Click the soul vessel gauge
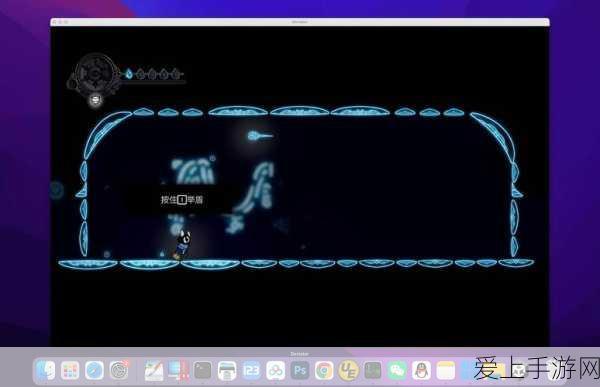The height and width of the screenshot is (387, 600). click(x=95, y=73)
